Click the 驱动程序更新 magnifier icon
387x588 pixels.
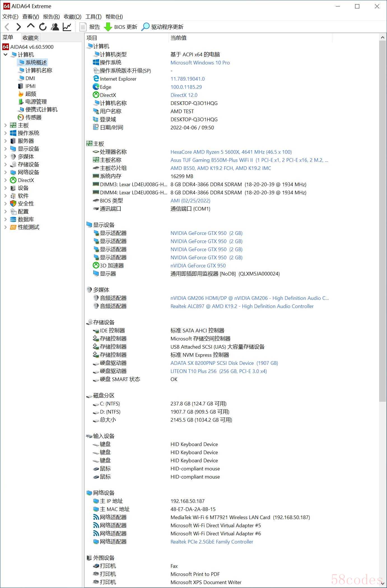pos(145,27)
